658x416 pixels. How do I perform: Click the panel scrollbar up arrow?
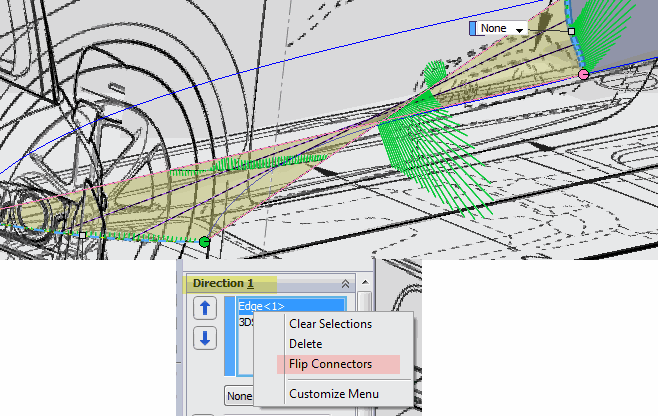tap(365, 284)
